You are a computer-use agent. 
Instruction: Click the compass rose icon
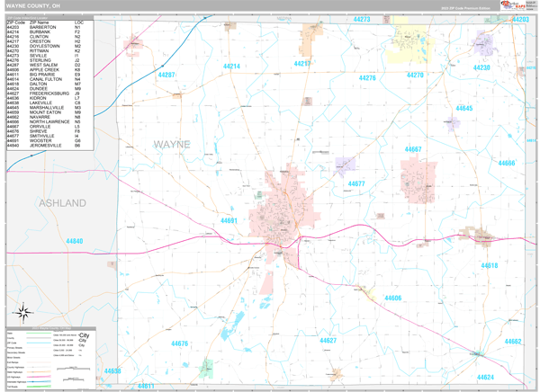click(x=24, y=313)
